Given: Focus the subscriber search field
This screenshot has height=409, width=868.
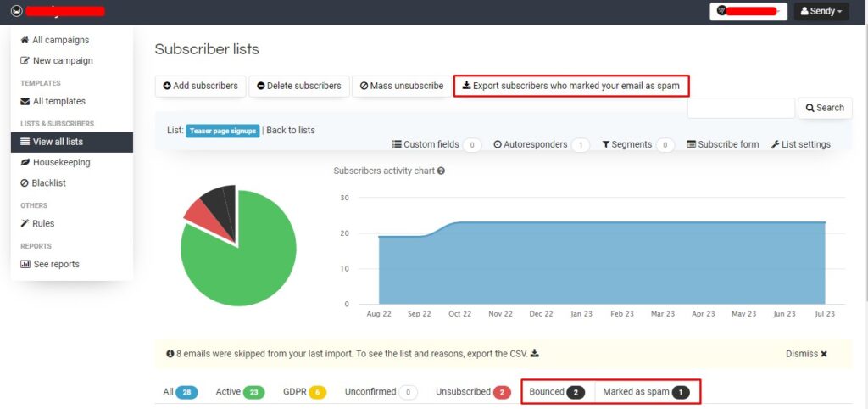Looking at the screenshot, I should coord(741,108).
